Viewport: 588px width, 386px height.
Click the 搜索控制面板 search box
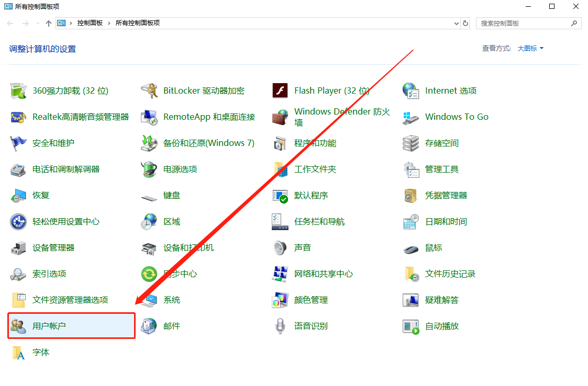(x=529, y=23)
